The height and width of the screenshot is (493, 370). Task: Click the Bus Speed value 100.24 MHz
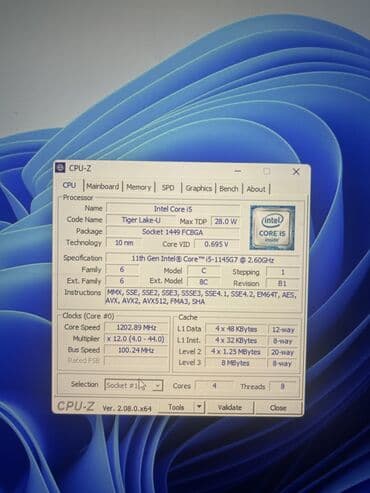[x=136, y=350]
